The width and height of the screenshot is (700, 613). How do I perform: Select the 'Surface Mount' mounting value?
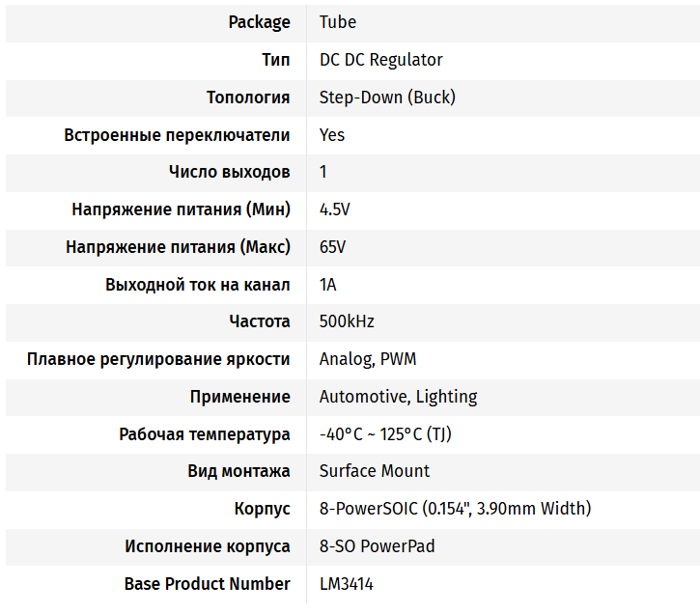(375, 471)
